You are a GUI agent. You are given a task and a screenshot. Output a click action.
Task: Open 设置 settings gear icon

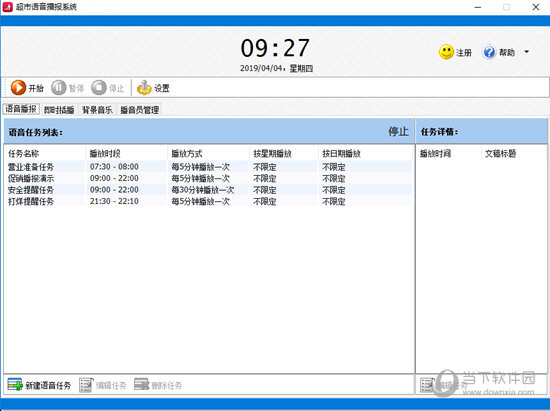pyautogui.click(x=144, y=88)
